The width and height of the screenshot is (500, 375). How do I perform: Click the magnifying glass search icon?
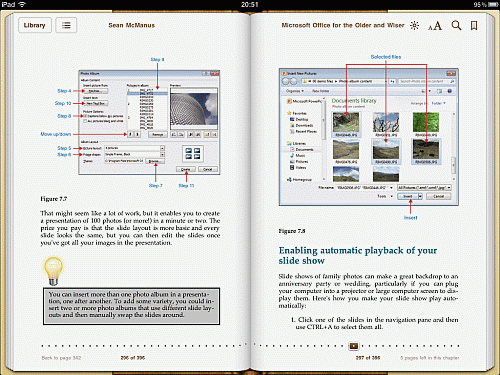[456, 25]
